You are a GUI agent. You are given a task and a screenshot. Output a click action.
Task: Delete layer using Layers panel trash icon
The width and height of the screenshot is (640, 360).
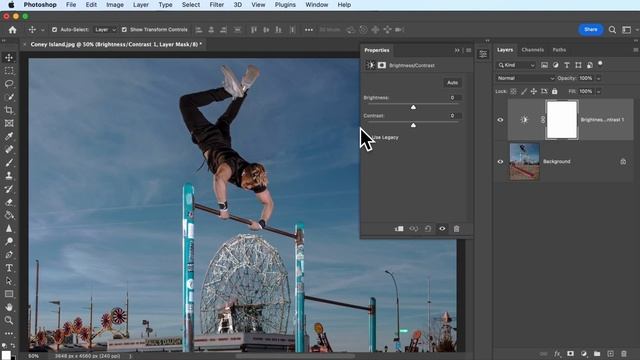click(624, 353)
